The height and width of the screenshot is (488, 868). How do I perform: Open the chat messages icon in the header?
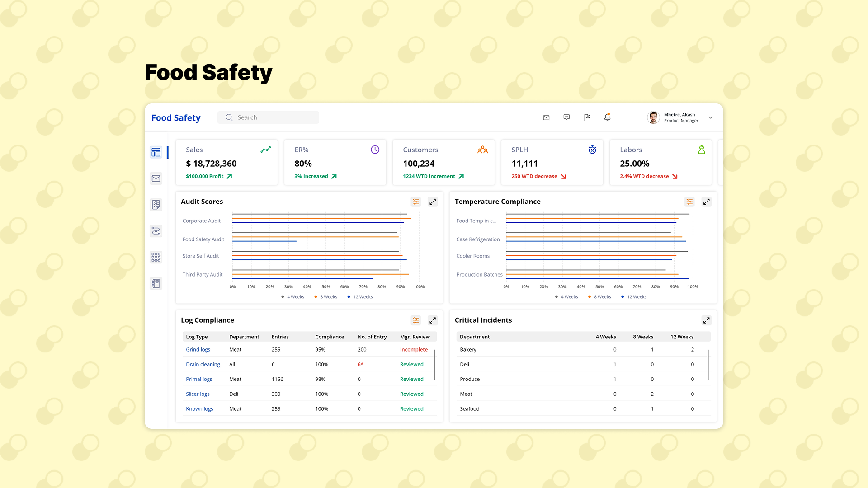pos(566,117)
